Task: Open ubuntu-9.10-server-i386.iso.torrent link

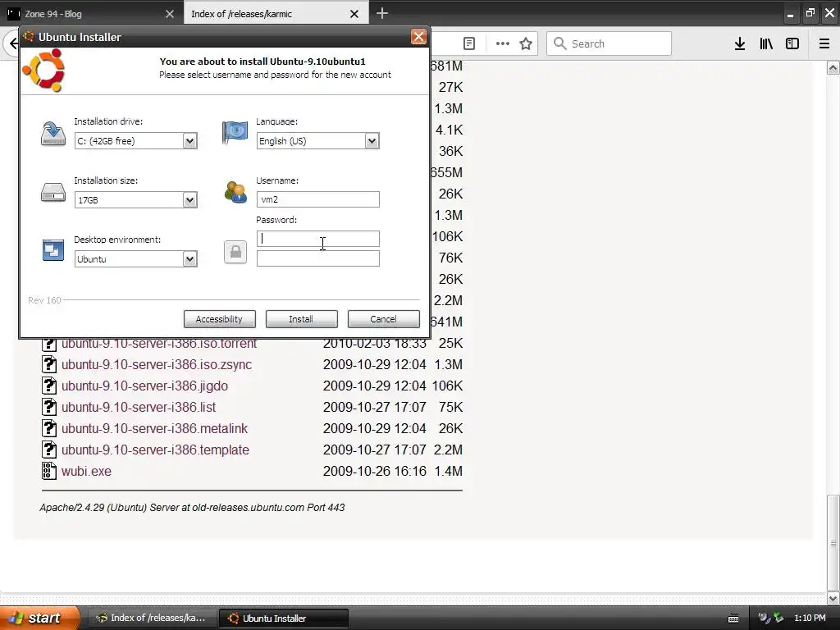Action: (159, 344)
